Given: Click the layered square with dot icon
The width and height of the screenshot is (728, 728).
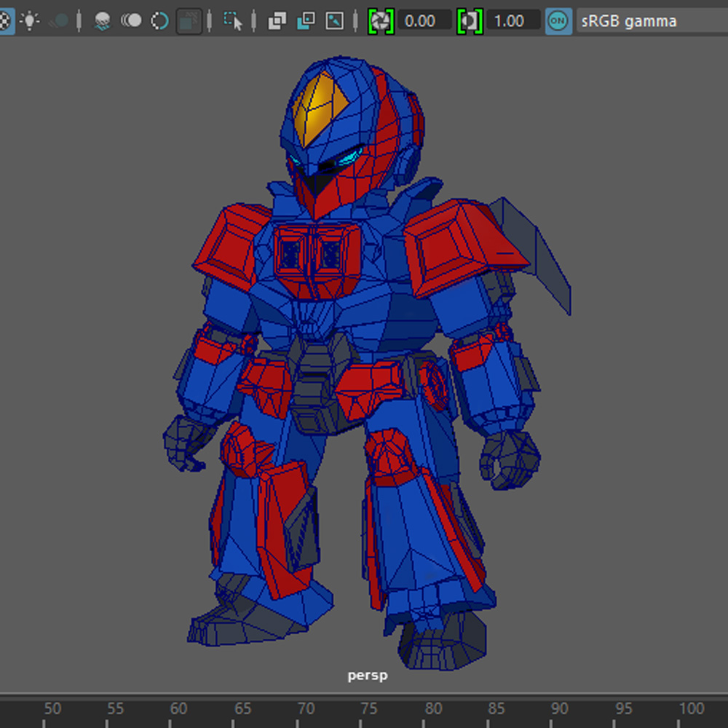Looking at the screenshot, I should pyautogui.click(x=306, y=21).
